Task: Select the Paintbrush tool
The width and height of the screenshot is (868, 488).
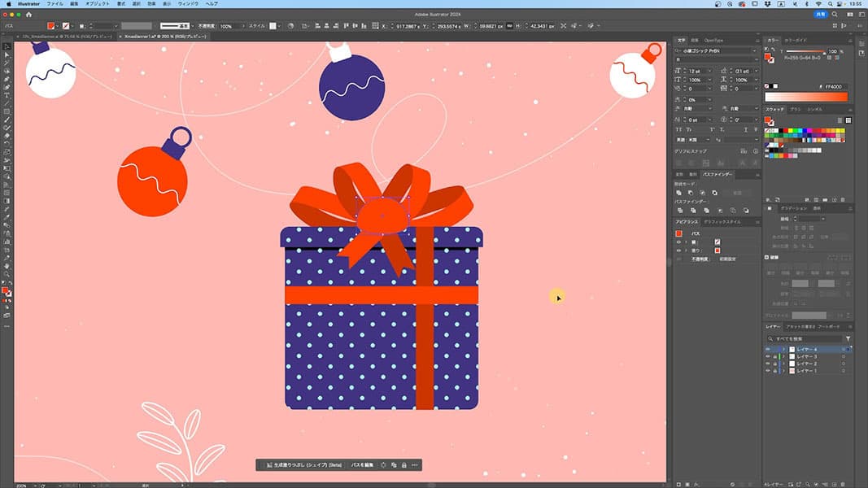Action: click(x=7, y=120)
